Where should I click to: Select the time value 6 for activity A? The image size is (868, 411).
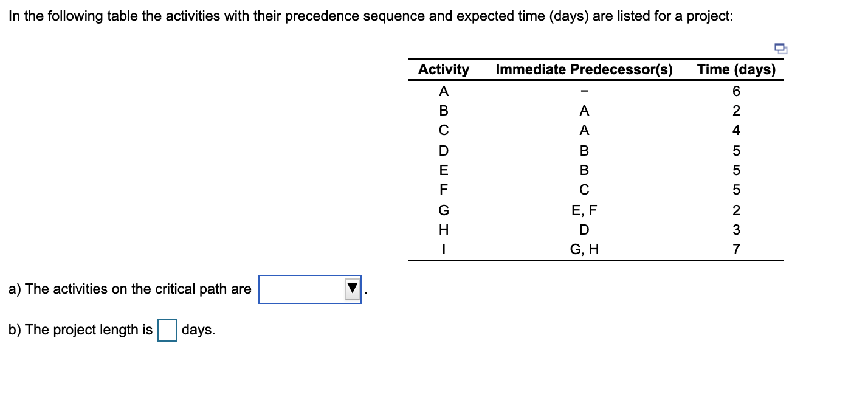coord(737,92)
